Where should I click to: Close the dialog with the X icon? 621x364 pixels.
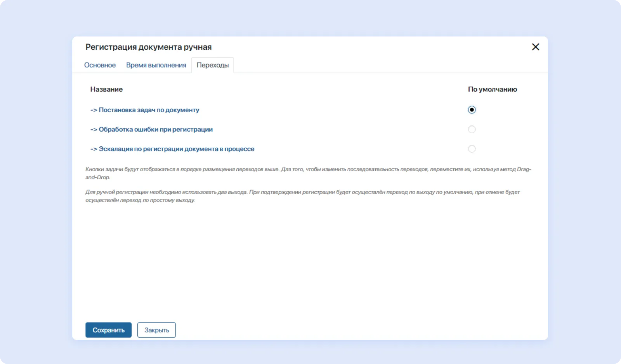coord(535,47)
